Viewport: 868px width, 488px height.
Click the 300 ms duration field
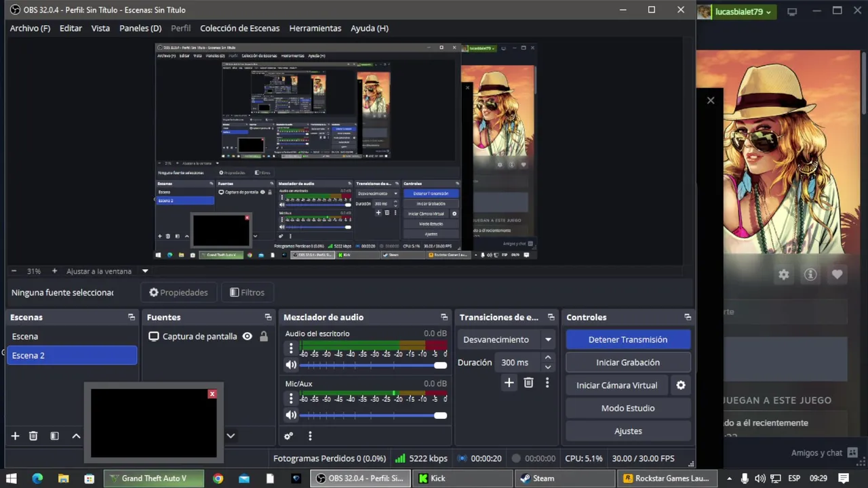coord(519,363)
